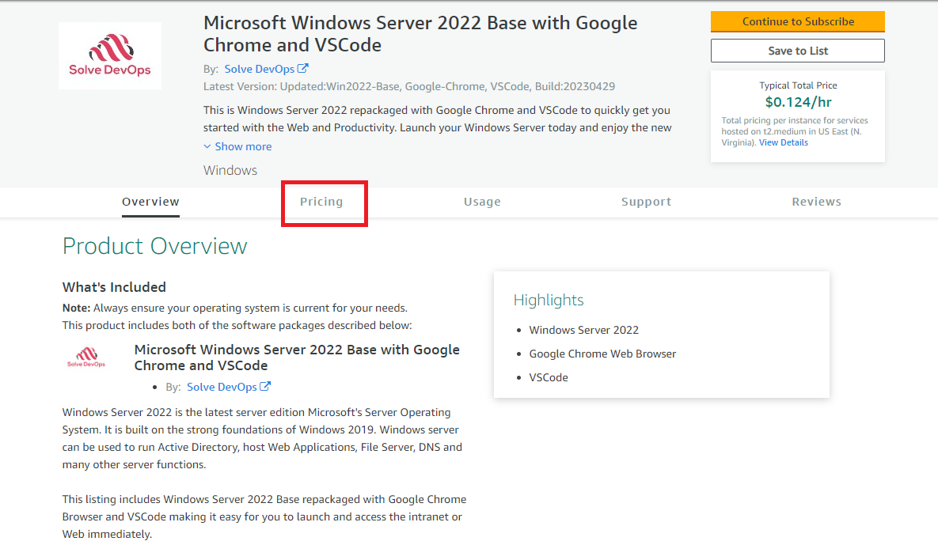Open Solve DevOps link under What's Included
Screen dimensions: 938x560
(222, 387)
